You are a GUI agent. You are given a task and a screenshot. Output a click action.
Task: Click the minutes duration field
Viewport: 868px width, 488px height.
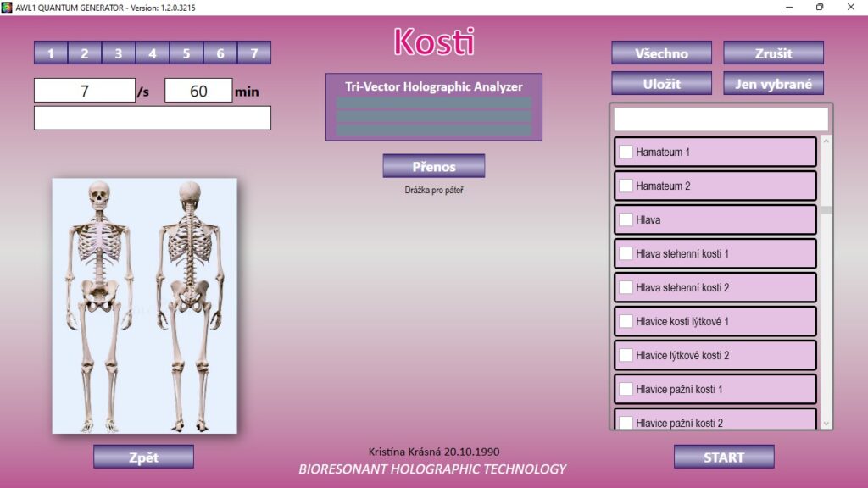pyautogui.click(x=198, y=91)
